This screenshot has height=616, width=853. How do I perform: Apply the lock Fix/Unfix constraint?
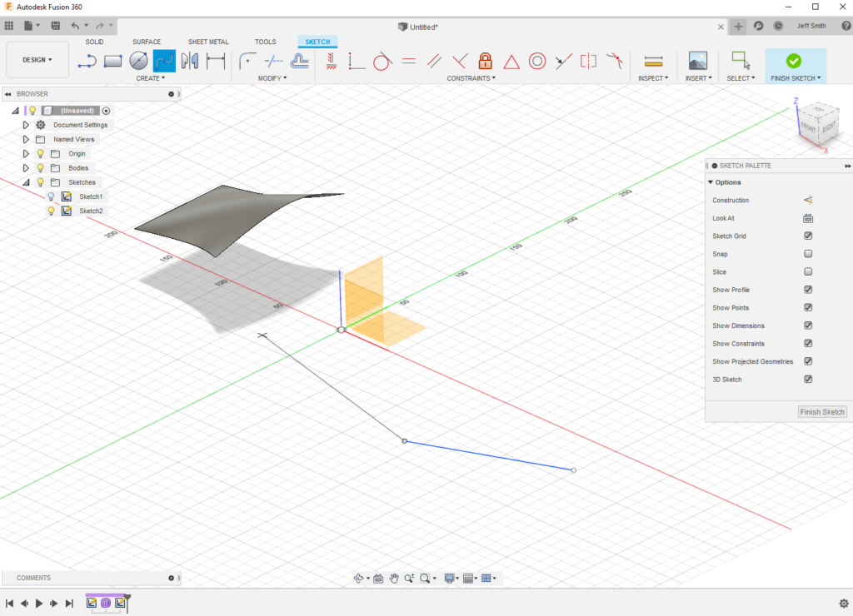[x=486, y=61]
